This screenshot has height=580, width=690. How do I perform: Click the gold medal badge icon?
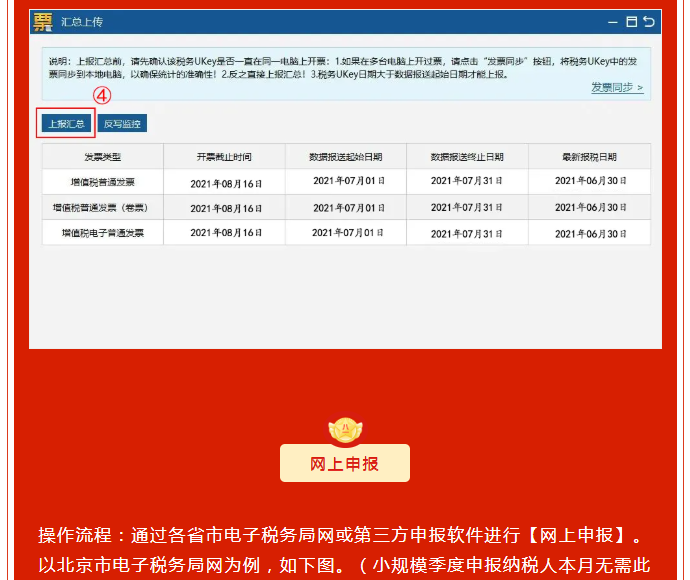tap(345, 429)
